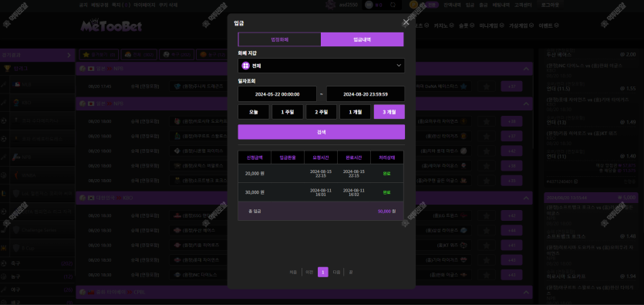Close the 입금 deposit dialog

point(406,22)
